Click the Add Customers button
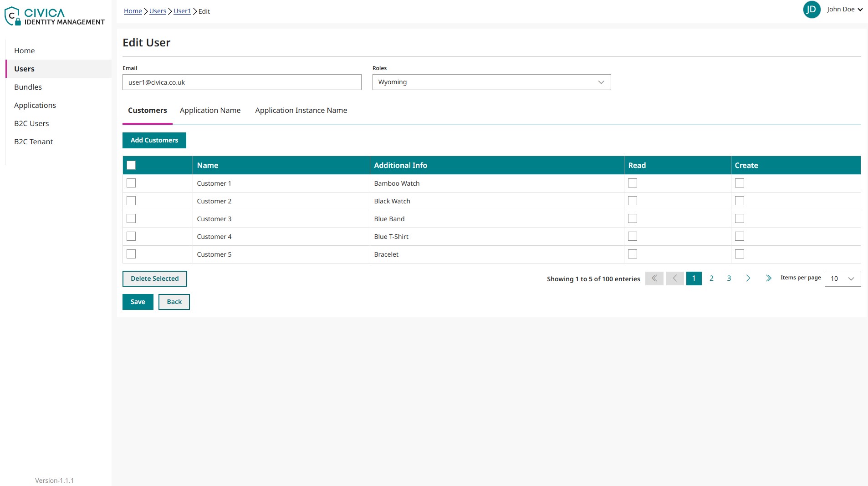This screenshot has height=486, width=868. point(154,141)
